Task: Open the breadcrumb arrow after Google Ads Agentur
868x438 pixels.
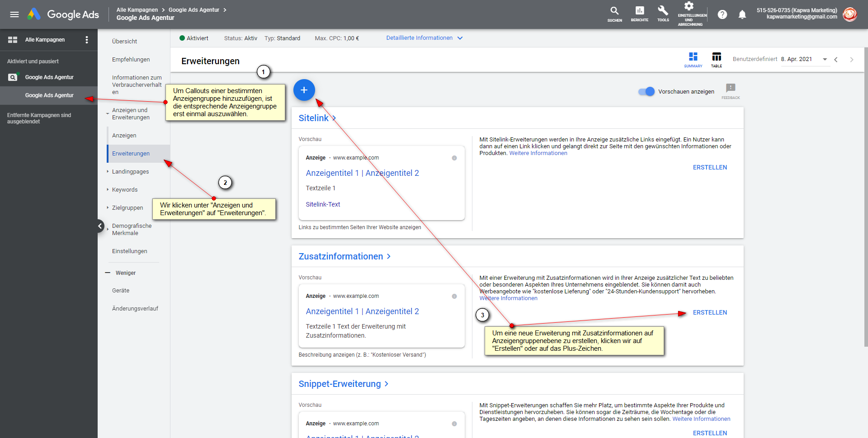Action: pos(225,10)
